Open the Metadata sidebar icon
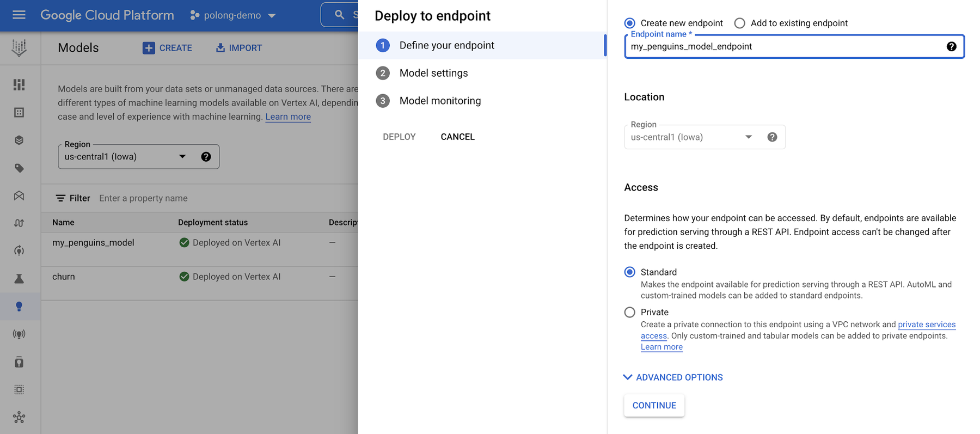Screen dimensions: 980x434 tap(19, 390)
